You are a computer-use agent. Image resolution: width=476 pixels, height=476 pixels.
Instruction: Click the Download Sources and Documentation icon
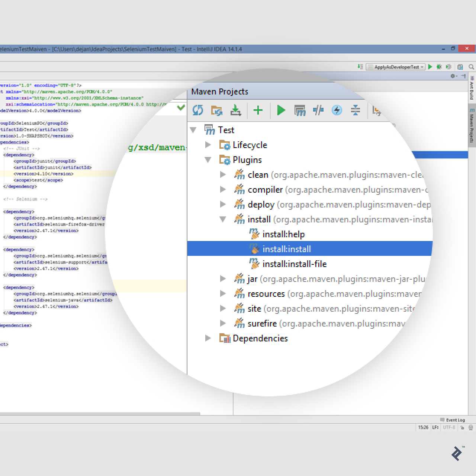tap(236, 110)
